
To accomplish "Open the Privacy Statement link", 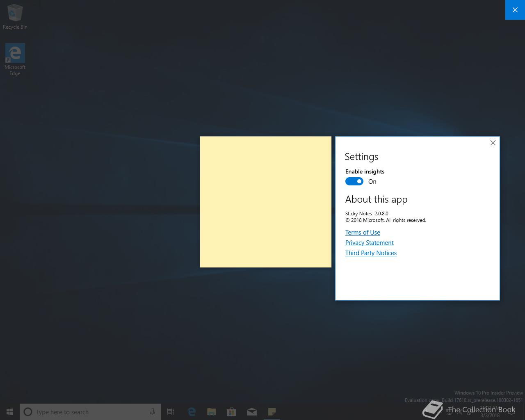I will click(369, 243).
